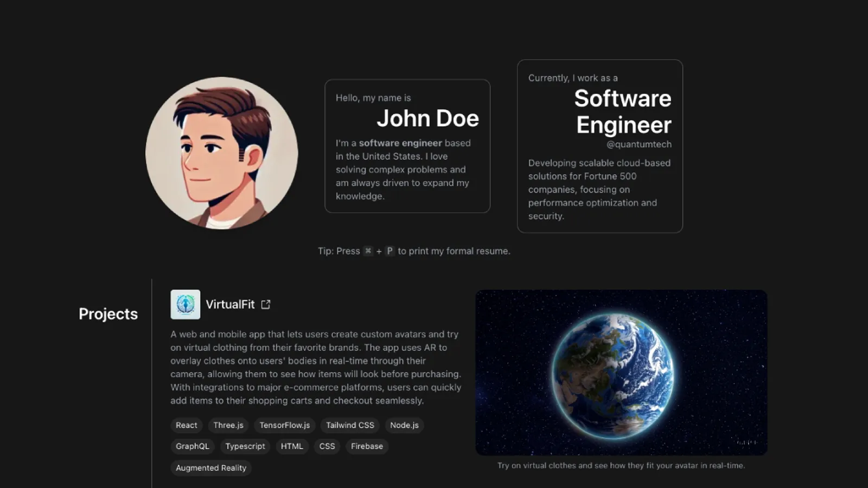Click the VirtualFit external link icon
The width and height of the screenshot is (868, 488).
pyautogui.click(x=265, y=305)
